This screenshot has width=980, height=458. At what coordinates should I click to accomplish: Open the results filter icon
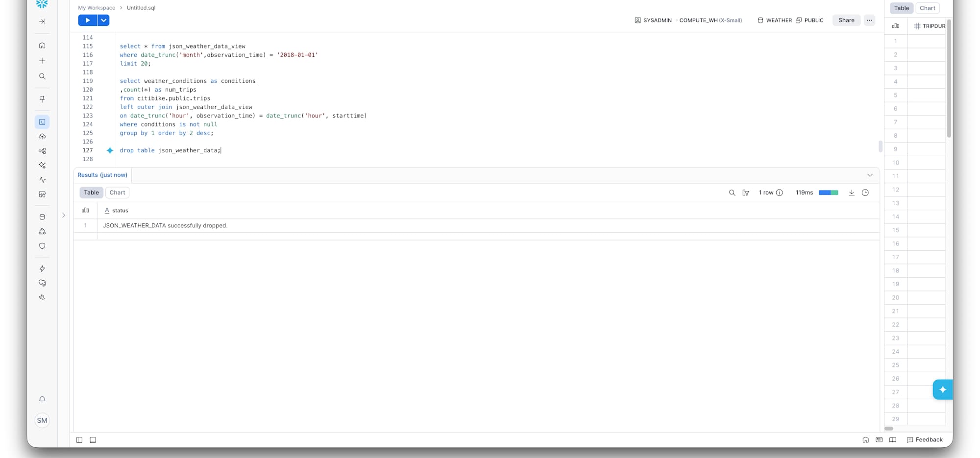746,193
